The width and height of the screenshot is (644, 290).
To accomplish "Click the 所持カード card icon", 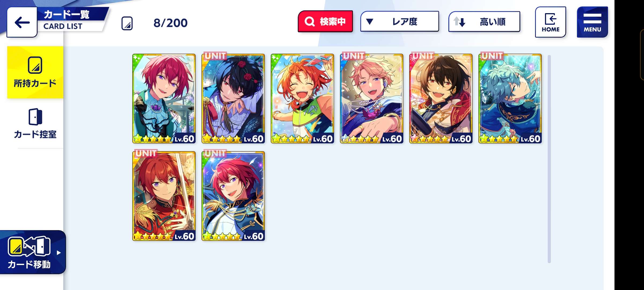I will 35,65.
